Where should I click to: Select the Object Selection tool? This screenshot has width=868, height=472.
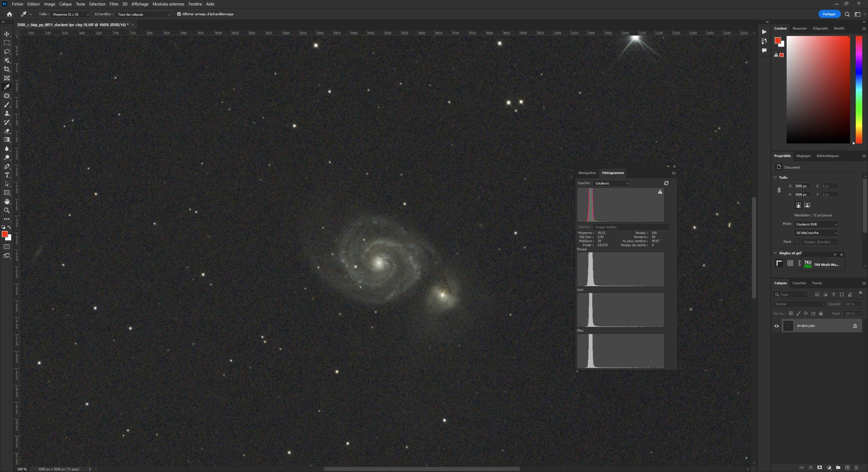pyautogui.click(x=7, y=61)
